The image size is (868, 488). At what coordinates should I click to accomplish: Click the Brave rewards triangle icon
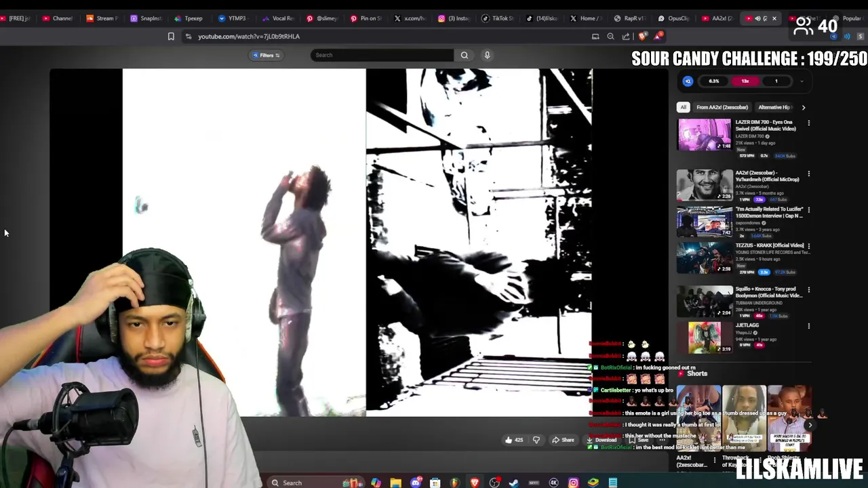coord(658,36)
